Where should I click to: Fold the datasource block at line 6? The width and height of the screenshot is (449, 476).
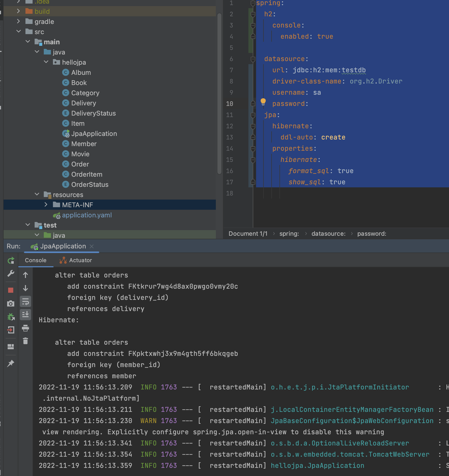point(253,59)
